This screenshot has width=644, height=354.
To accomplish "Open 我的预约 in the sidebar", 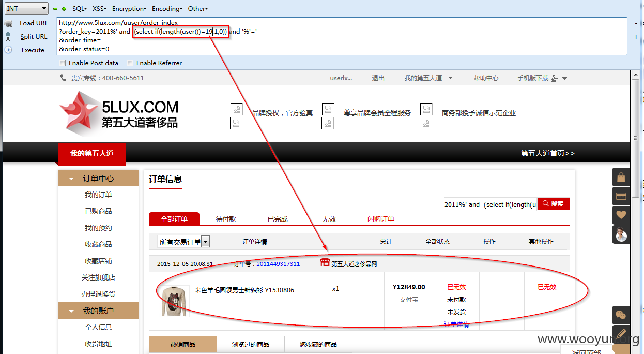I will pyautogui.click(x=98, y=228).
